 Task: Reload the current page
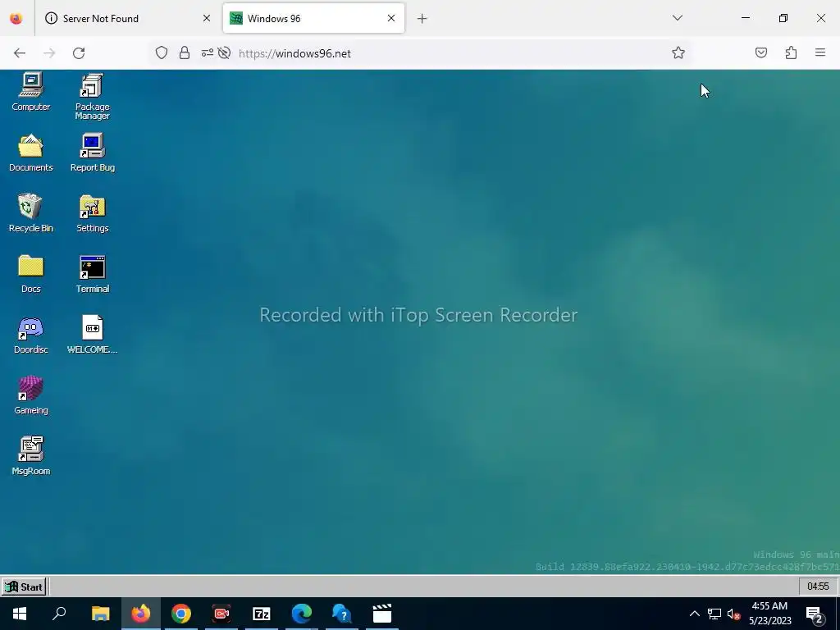click(79, 53)
